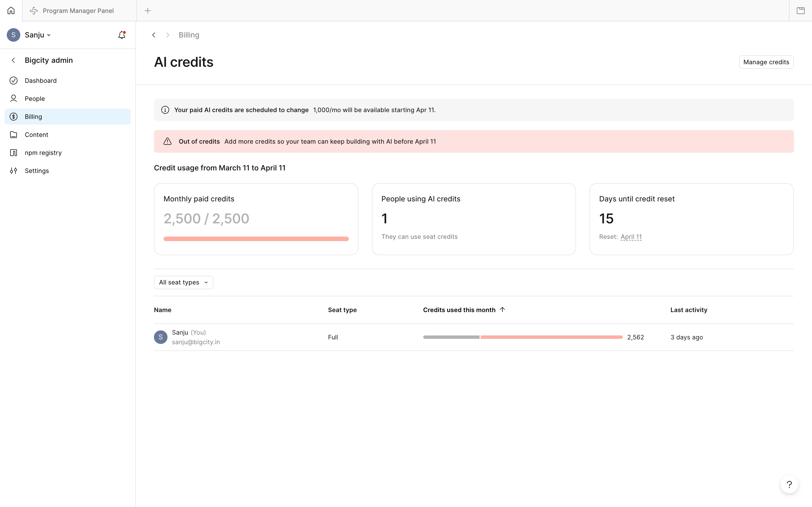812x507 pixels.
Task: Click the help question mark button
Action: point(789,484)
